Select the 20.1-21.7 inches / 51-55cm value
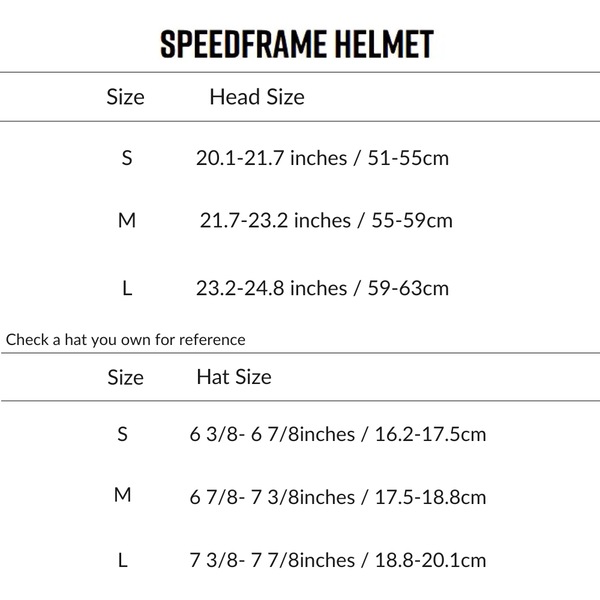The image size is (600, 600). coord(322,158)
